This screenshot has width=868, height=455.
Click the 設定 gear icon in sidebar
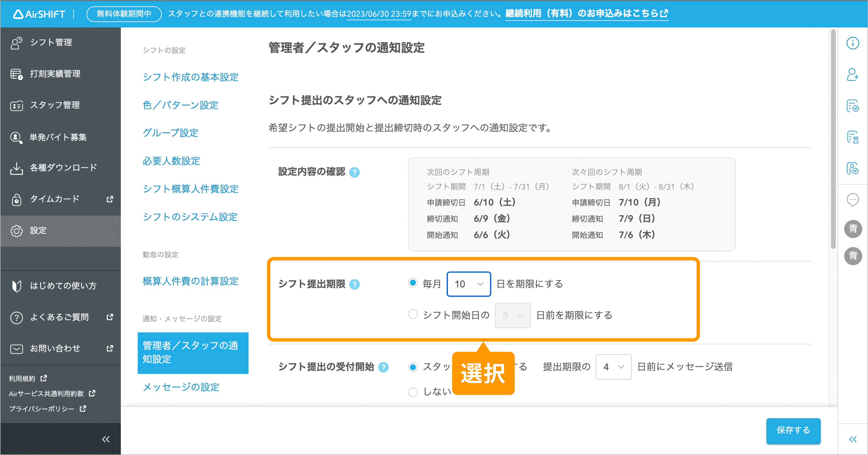coord(16,231)
